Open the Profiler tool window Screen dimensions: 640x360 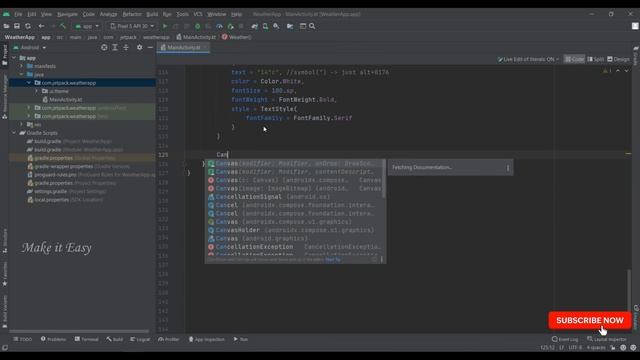169,339
